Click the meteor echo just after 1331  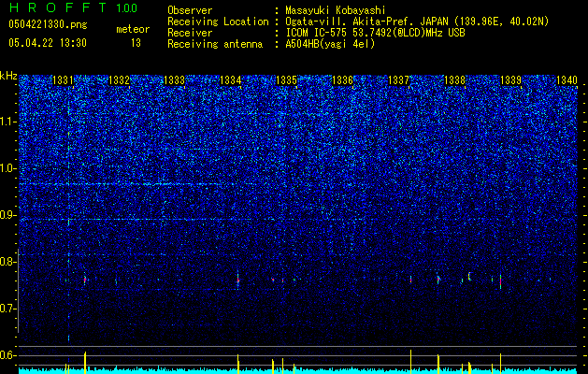tap(85, 280)
